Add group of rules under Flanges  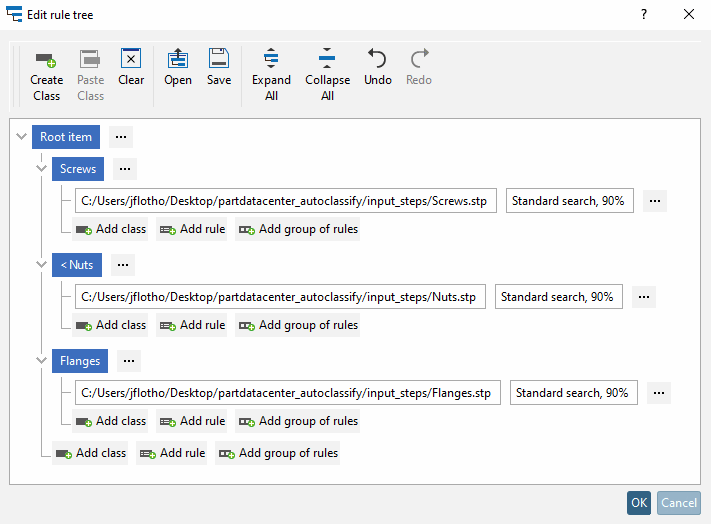click(297, 421)
